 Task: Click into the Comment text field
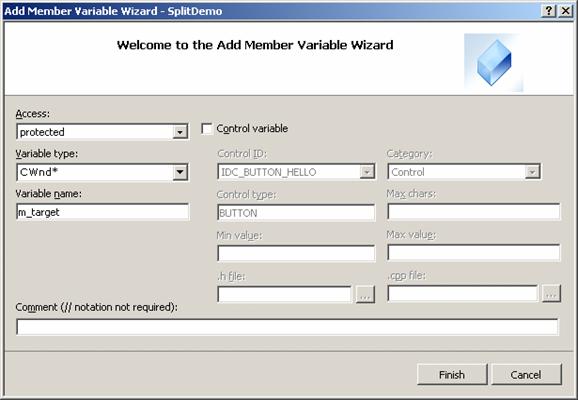pos(288,327)
